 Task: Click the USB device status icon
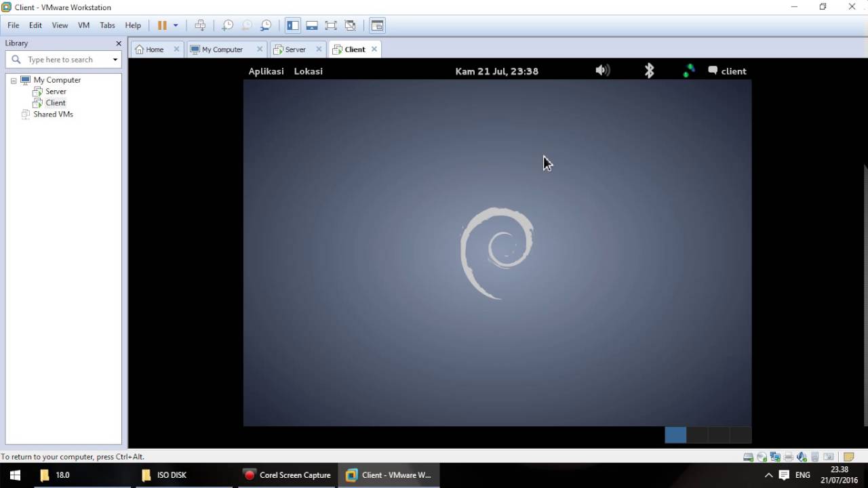click(x=815, y=457)
